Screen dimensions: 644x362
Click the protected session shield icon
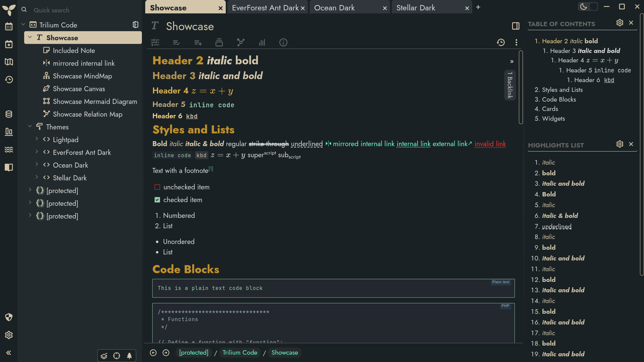pos(9,317)
